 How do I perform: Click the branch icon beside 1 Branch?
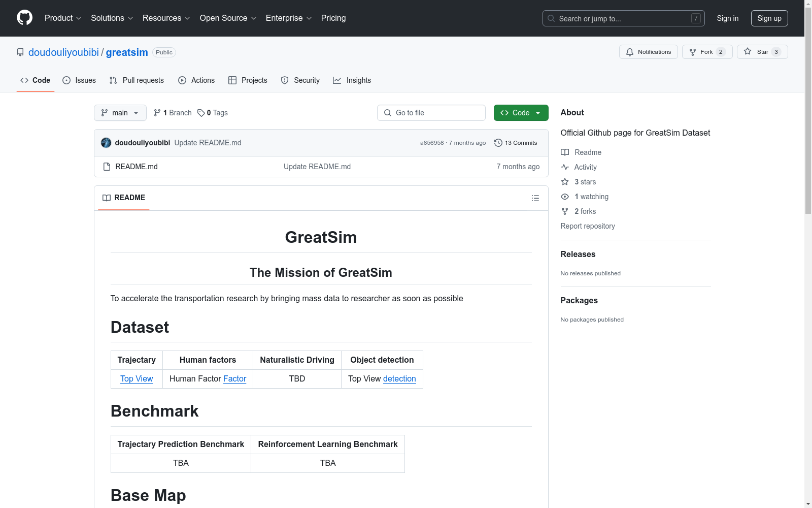(x=157, y=113)
